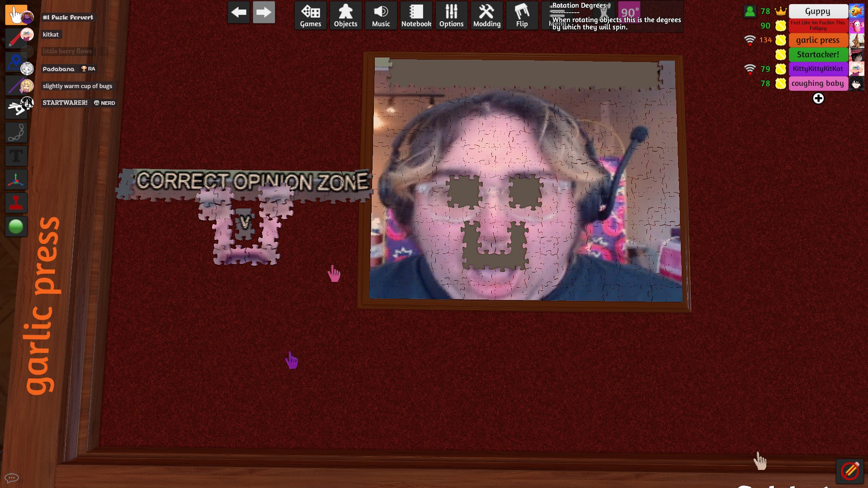Select the Grab hand tool

15,14
